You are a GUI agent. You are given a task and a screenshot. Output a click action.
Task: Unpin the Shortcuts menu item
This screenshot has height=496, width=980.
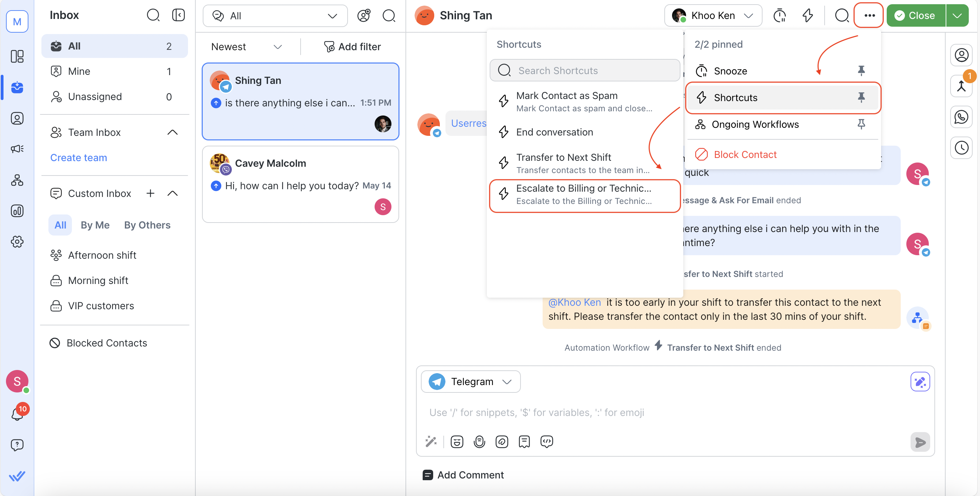click(861, 98)
